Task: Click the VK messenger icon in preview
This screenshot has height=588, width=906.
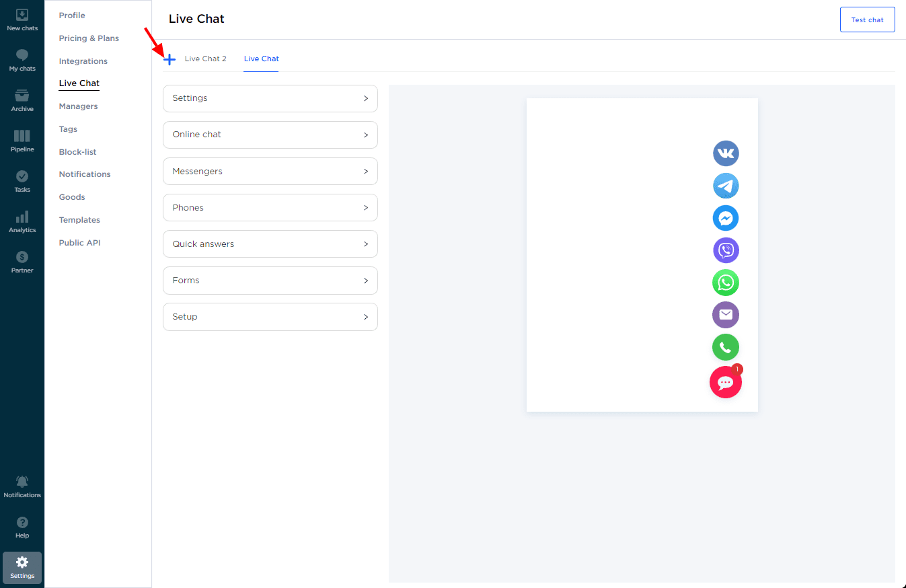Action: 726,153
